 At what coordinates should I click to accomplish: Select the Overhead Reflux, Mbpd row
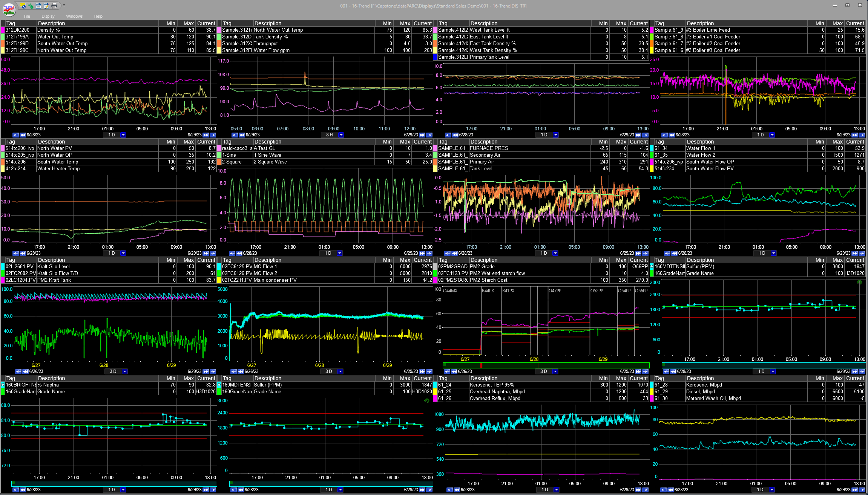coord(541,399)
